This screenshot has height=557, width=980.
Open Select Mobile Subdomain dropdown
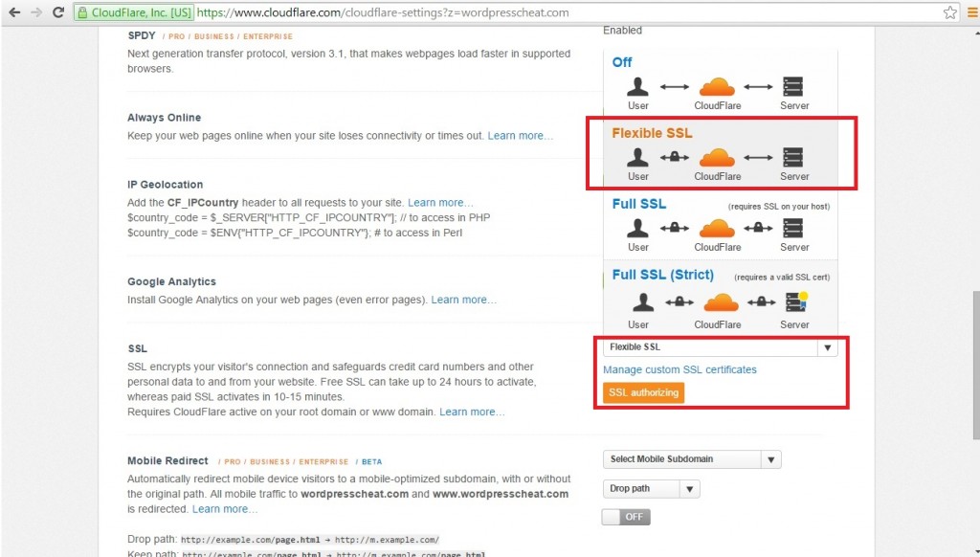pyautogui.click(x=692, y=458)
